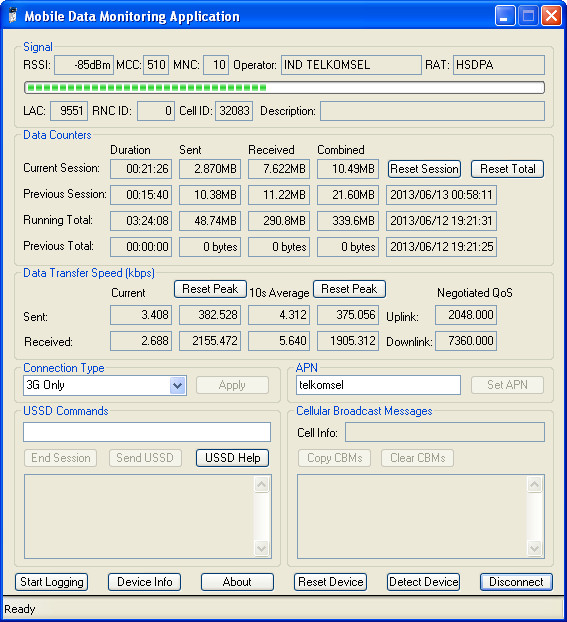Screen dimensions: 567x622
Task: Click the Reset Total button
Action: [507, 169]
